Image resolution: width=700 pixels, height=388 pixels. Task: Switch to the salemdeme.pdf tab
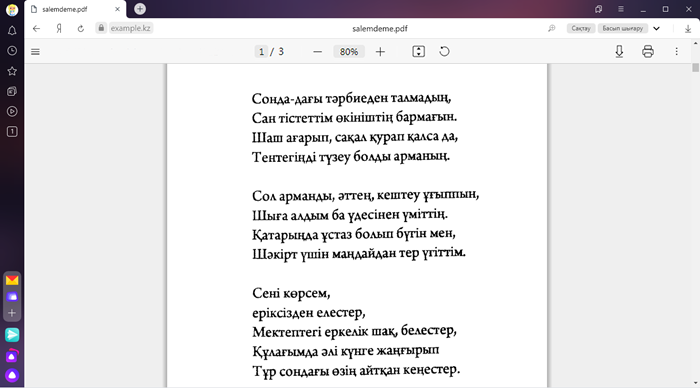(75, 9)
